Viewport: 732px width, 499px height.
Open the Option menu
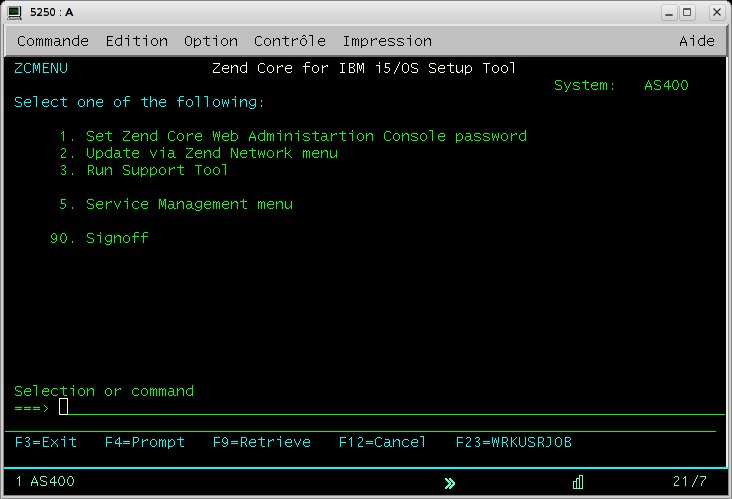pos(211,41)
